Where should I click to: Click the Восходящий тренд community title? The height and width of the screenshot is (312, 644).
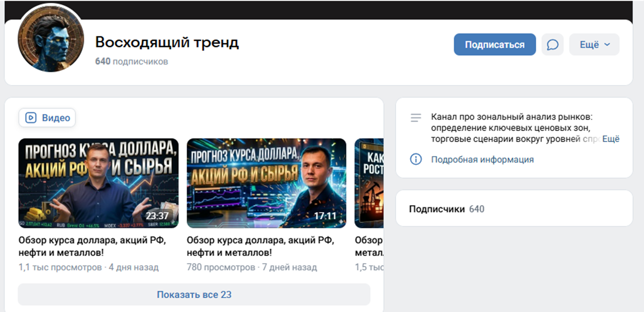pos(167,42)
